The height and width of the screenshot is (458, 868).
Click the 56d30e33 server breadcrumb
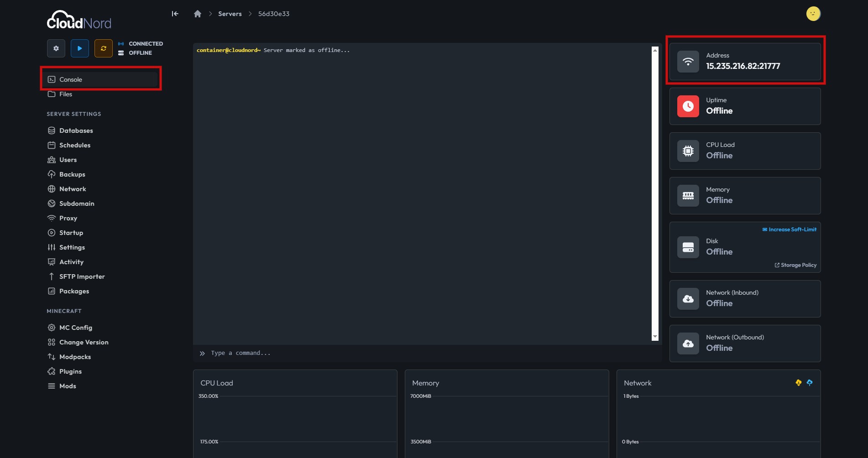(274, 14)
